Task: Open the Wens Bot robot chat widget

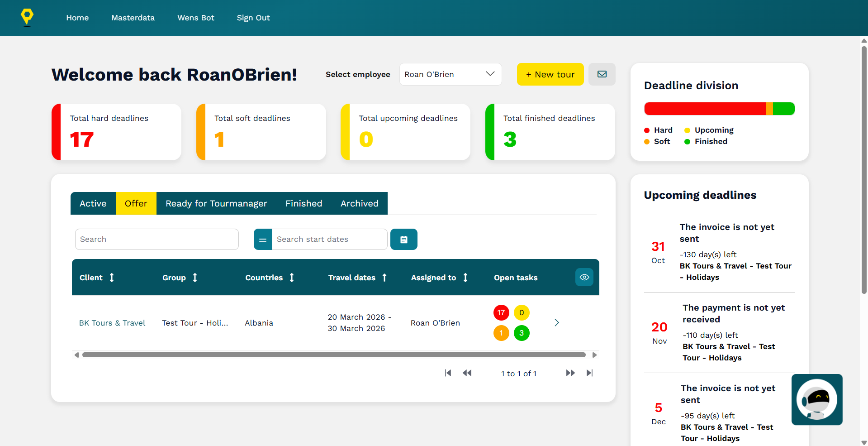Action: pyautogui.click(x=817, y=399)
